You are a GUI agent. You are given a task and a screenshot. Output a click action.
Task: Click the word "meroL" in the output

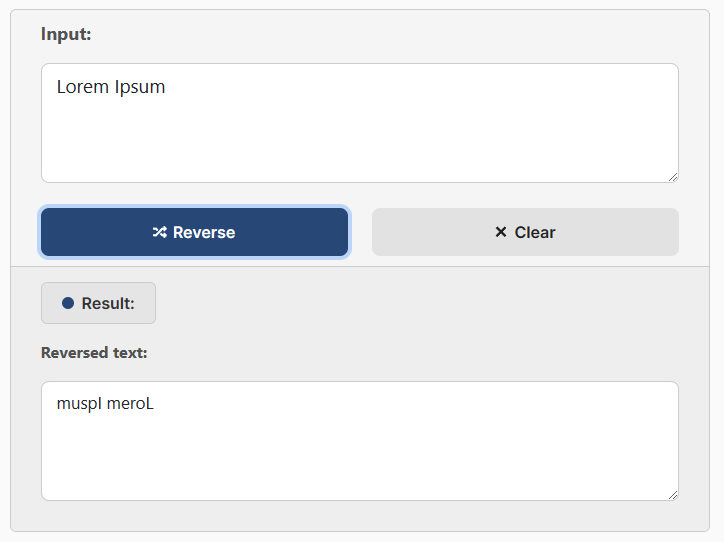[x=130, y=404]
